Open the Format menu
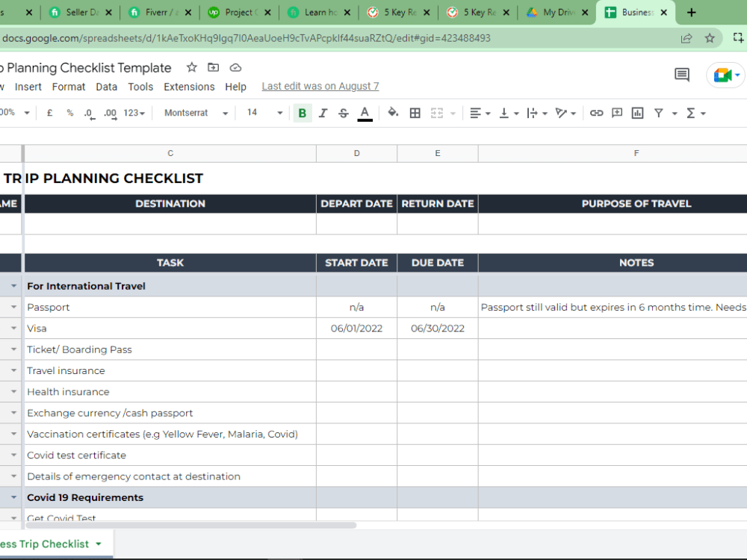This screenshot has height=560, width=747. [x=69, y=87]
